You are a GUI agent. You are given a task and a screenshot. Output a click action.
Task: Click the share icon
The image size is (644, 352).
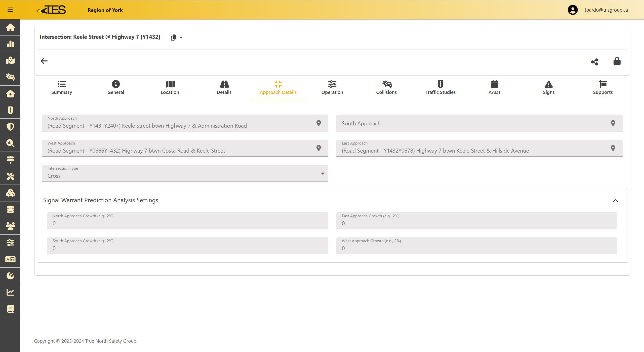(x=595, y=62)
